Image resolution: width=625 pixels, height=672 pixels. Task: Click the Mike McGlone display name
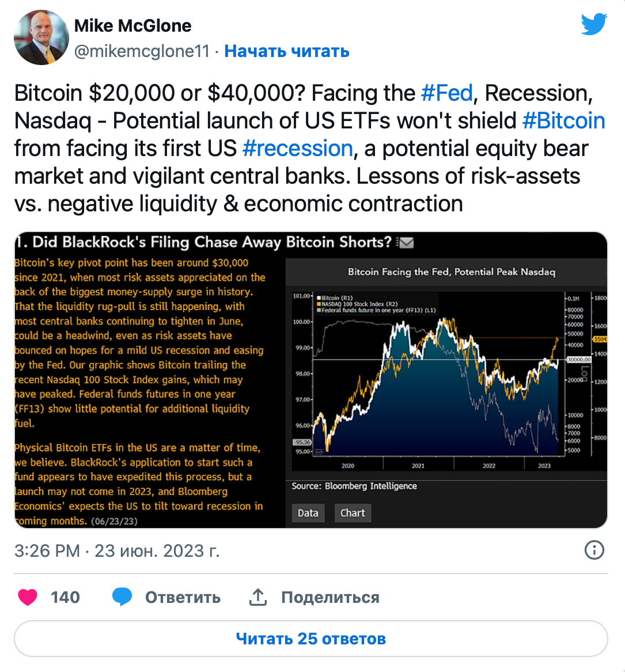(x=133, y=26)
